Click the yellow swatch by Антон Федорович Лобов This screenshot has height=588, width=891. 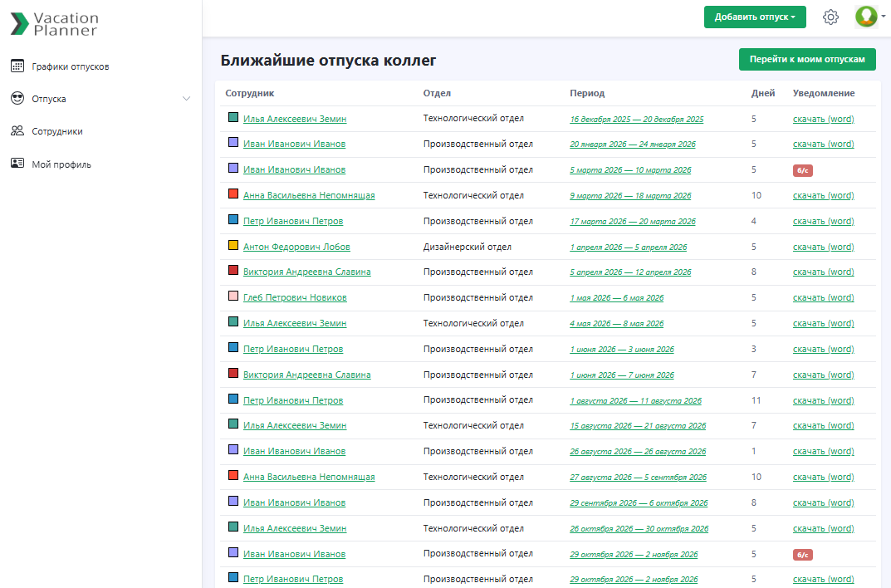coord(233,246)
